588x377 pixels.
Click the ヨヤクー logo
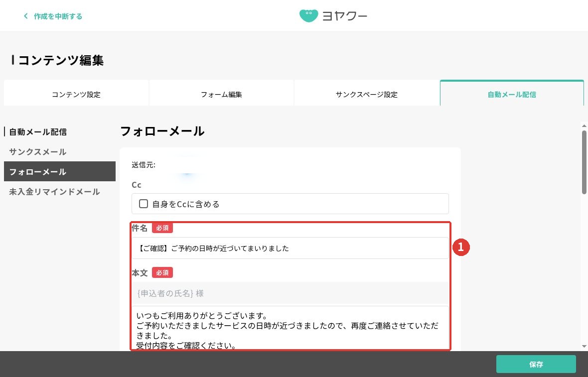point(333,16)
